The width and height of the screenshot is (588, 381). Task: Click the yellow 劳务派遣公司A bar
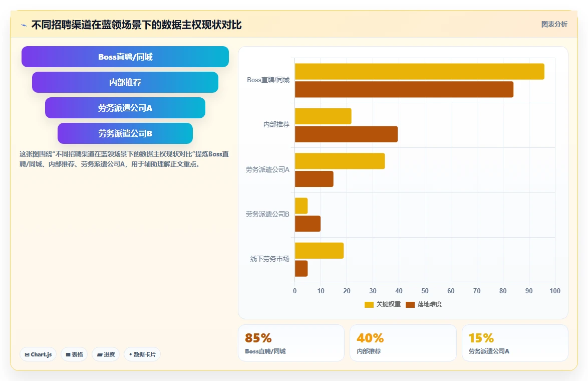click(x=340, y=161)
